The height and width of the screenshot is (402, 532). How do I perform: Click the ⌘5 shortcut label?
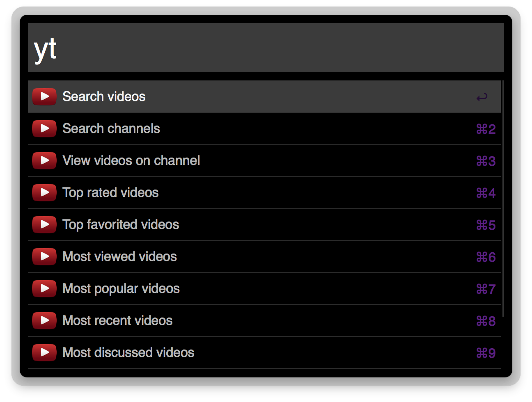486,225
